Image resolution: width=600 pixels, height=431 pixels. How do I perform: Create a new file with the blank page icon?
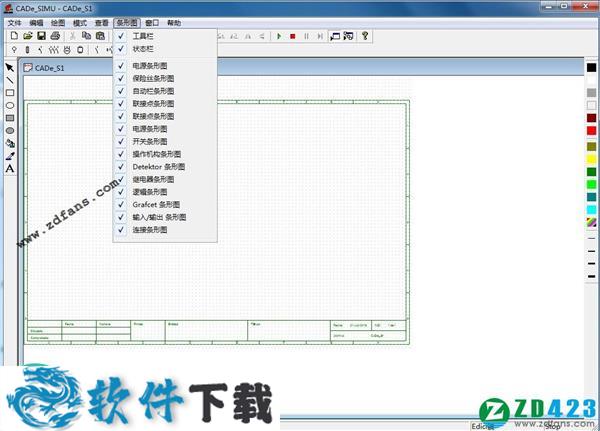point(14,36)
